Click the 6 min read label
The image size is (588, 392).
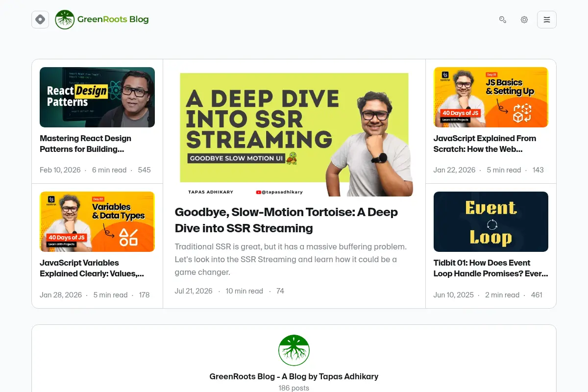tap(109, 170)
